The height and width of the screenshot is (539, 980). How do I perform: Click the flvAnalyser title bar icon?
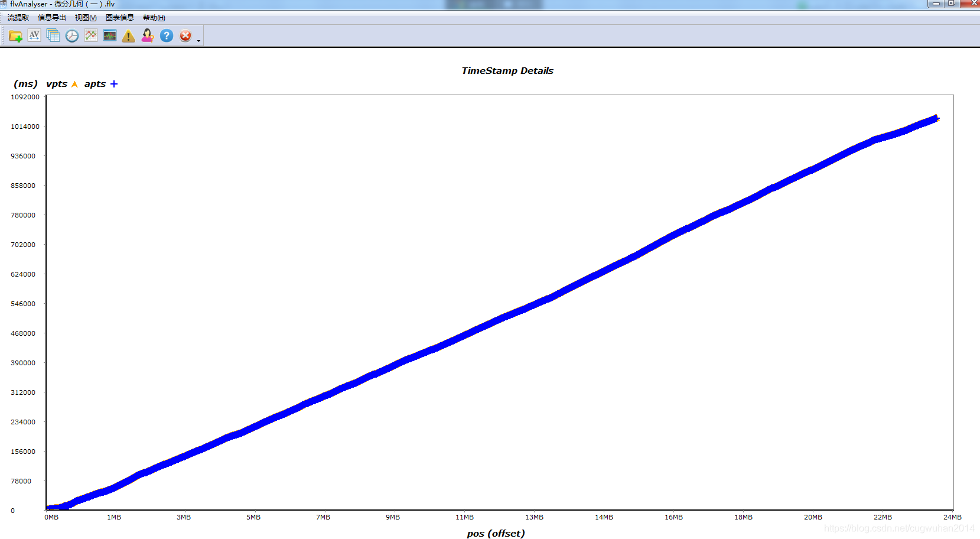(4, 4)
